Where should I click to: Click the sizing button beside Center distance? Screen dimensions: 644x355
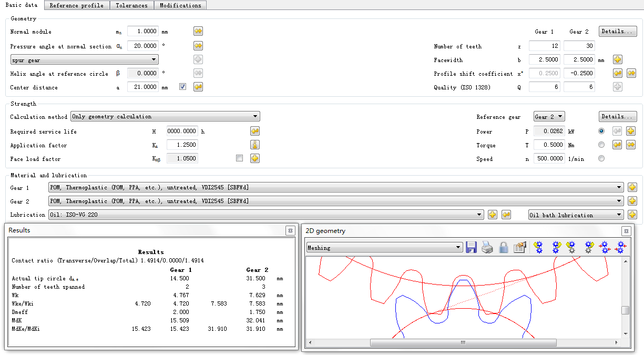click(x=198, y=87)
